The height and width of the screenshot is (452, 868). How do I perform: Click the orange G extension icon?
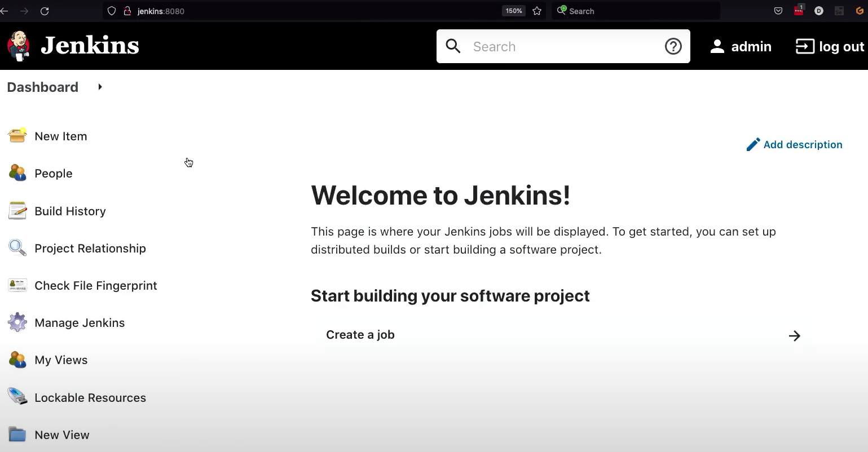(x=860, y=11)
